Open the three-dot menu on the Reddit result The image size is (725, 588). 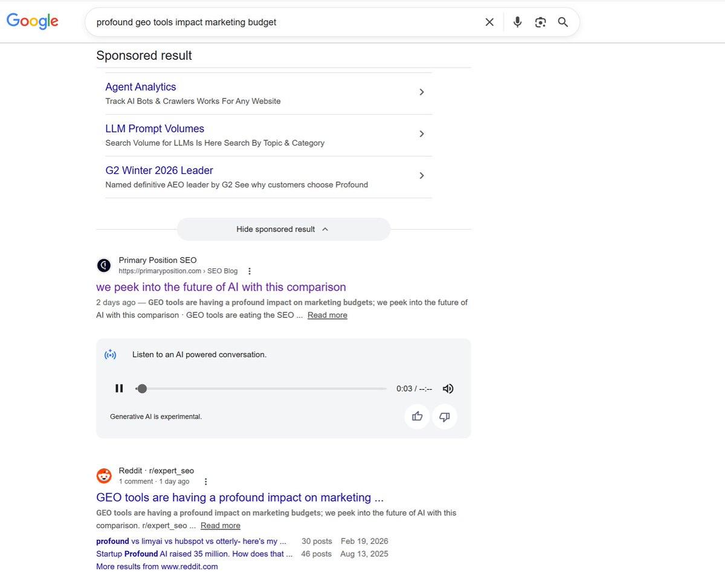206,481
